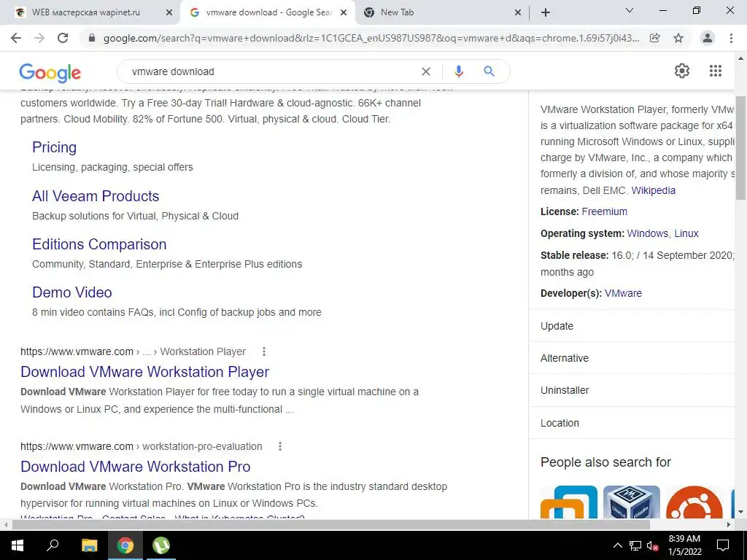Screen dimensions: 747x560
Task: Open the taskbar clock and date
Action: click(x=684, y=545)
